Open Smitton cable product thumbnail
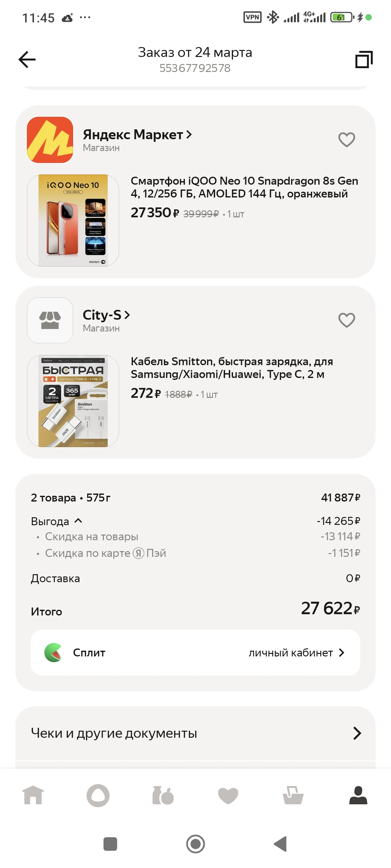This screenshot has height=868, width=391. [x=73, y=401]
